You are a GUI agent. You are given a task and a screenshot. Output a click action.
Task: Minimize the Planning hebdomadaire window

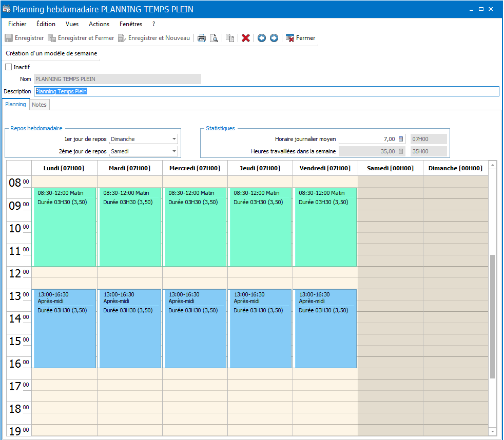(471, 9)
